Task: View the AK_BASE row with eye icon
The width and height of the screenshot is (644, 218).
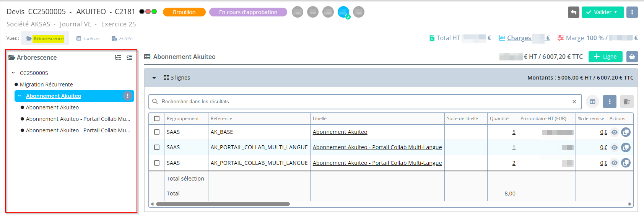Action: click(x=614, y=132)
